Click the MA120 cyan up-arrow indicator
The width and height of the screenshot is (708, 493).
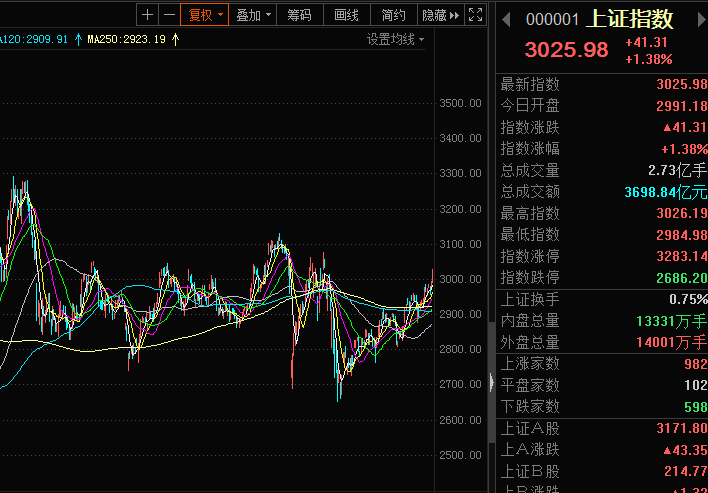point(78,40)
